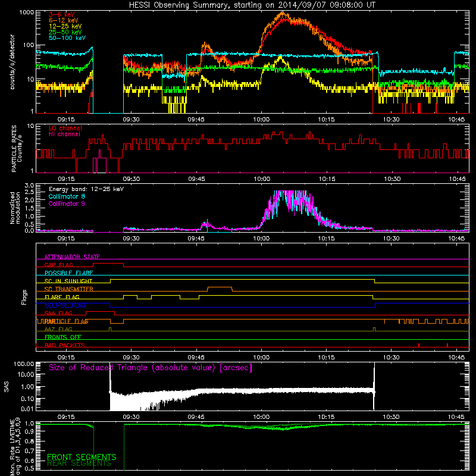Select the red 'LO channel' legend label

[65, 129]
